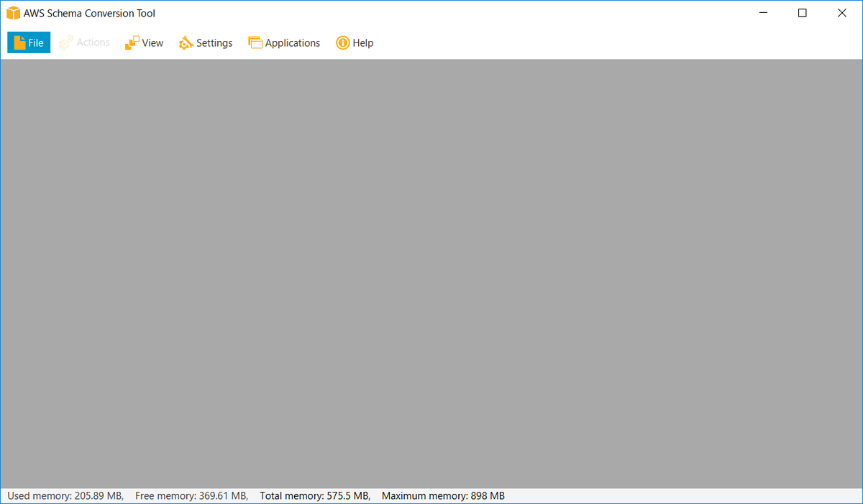Open the File menu
This screenshot has width=863, height=504.
pos(29,42)
